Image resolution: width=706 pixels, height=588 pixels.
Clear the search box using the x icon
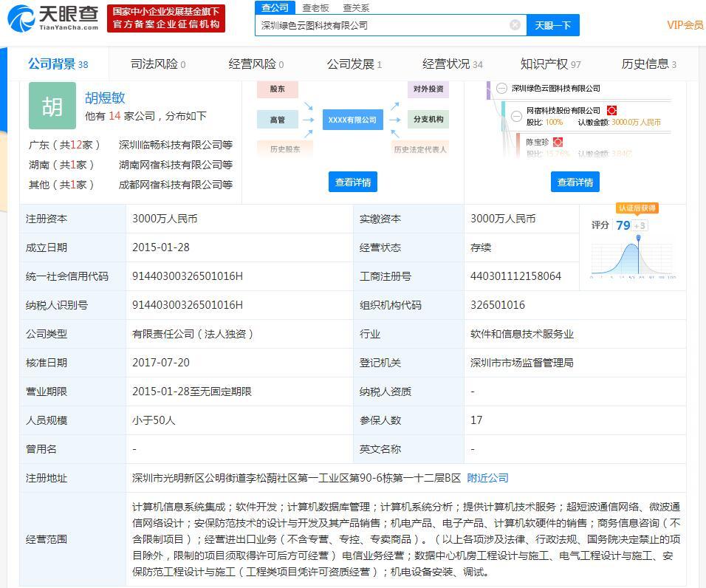pyautogui.click(x=515, y=24)
